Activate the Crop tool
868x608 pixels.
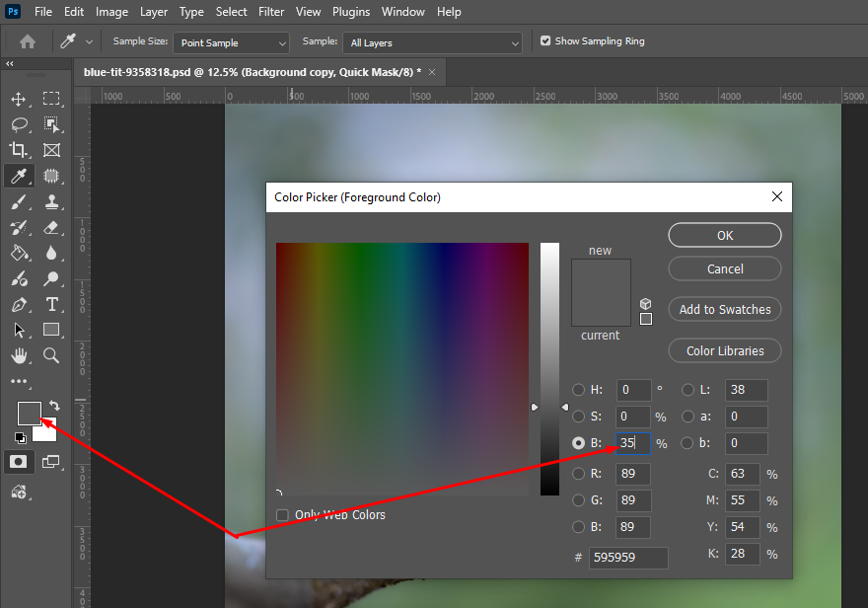(x=20, y=150)
